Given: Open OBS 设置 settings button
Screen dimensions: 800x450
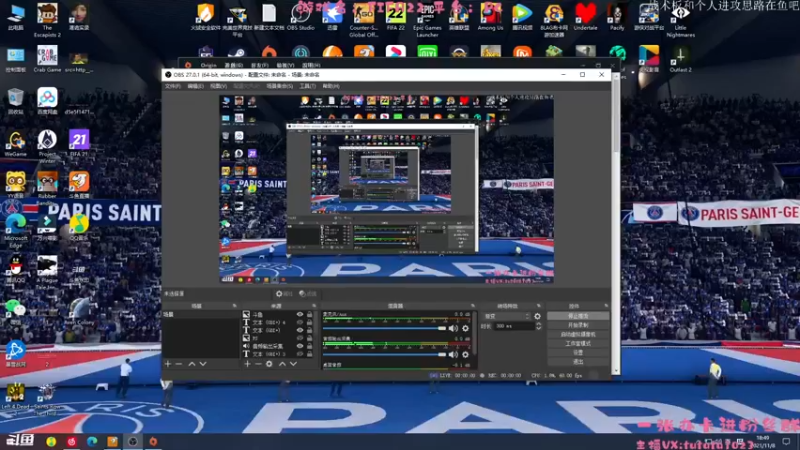Looking at the screenshot, I should (578, 353).
